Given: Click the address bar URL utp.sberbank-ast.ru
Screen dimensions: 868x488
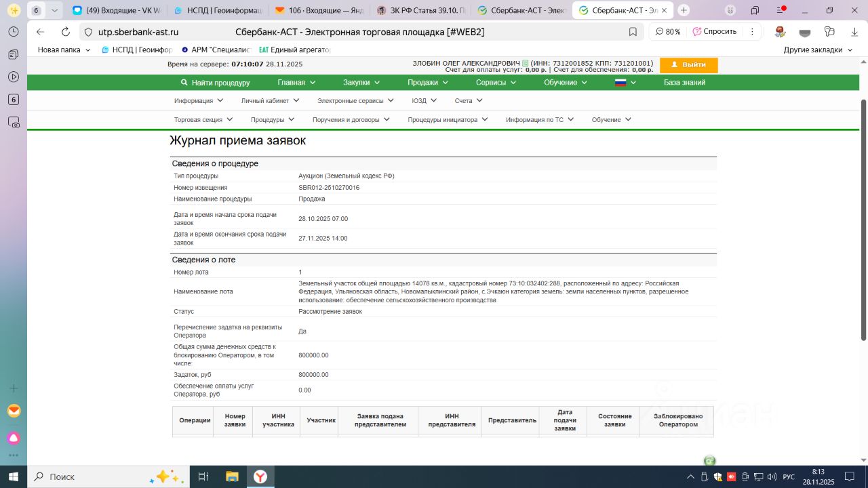Looking at the screenshot, I should point(138,32).
